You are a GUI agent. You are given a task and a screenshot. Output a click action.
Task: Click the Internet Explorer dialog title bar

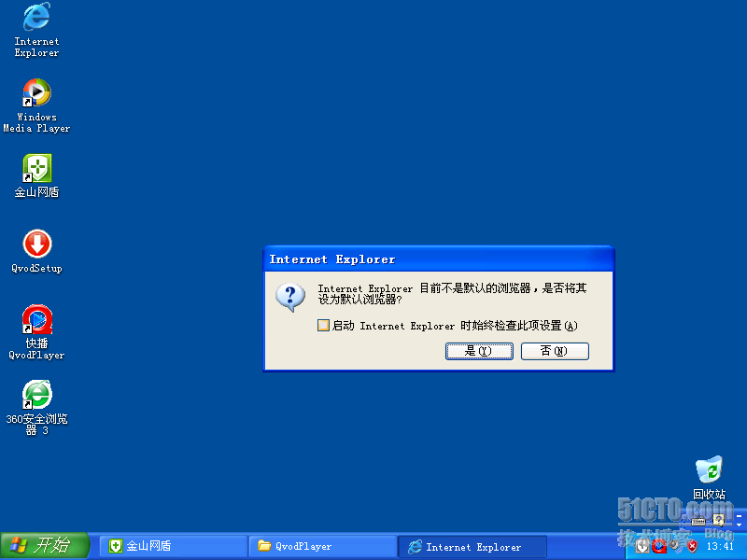[x=438, y=259]
